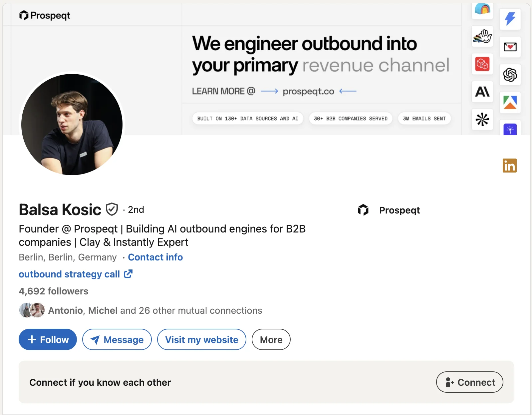Click the blue-green-orange triangle logo icon
This screenshot has height=415, width=532.
(510, 103)
